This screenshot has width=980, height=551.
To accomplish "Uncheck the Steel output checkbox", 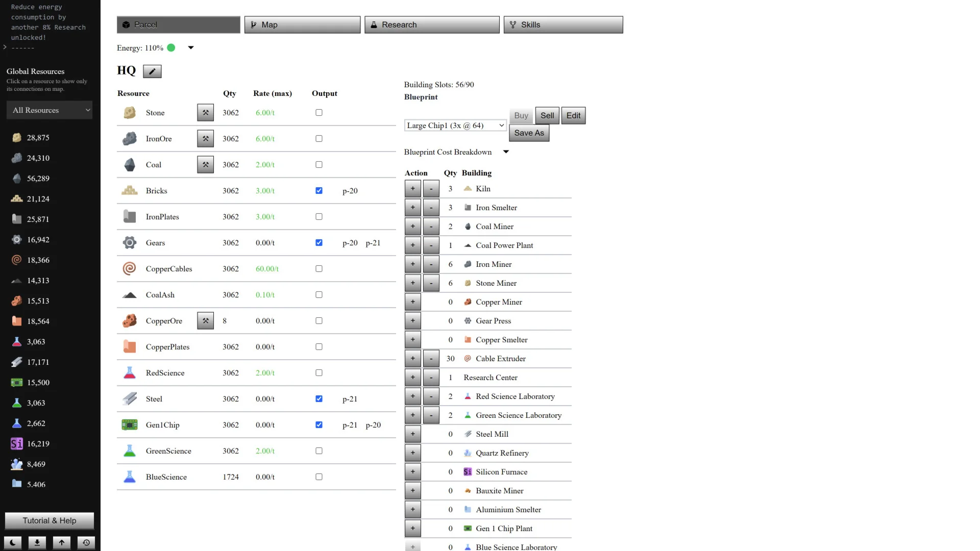I will [319, 399].
